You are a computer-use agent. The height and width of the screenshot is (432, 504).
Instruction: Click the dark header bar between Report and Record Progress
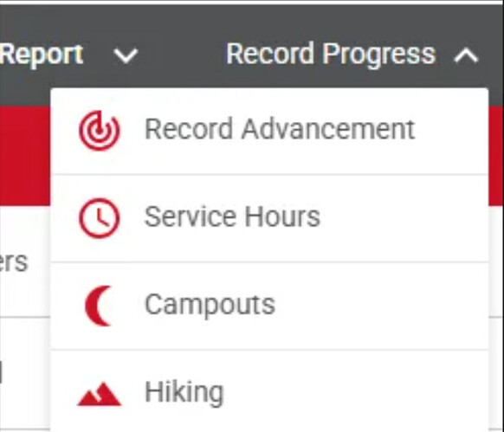[182, 55]
